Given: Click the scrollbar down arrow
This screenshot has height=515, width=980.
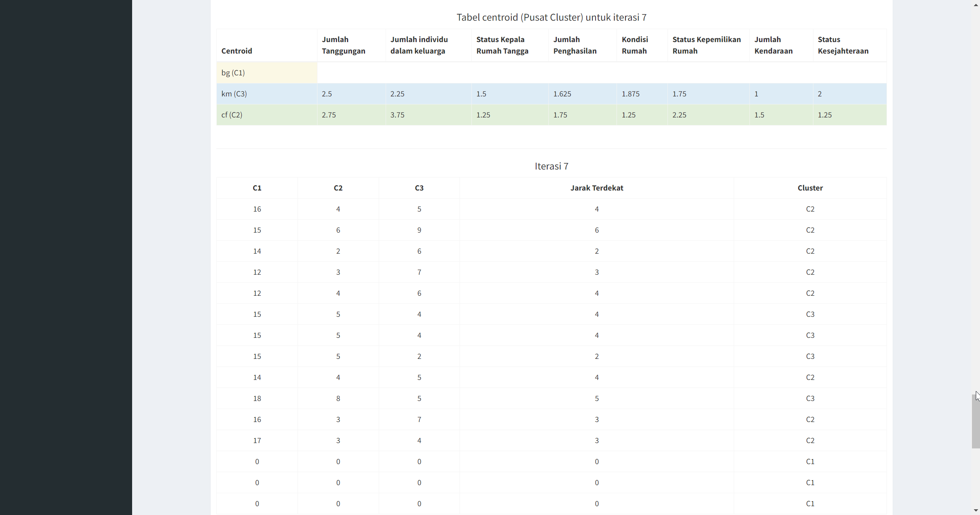Looking at the screenshot, I should (975, 510).
